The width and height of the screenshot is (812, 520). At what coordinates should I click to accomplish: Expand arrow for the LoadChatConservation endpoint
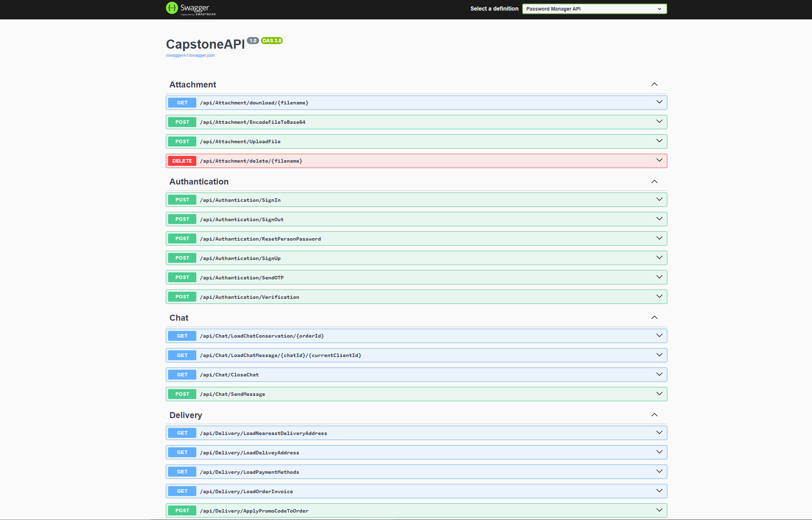click(659, 335)
